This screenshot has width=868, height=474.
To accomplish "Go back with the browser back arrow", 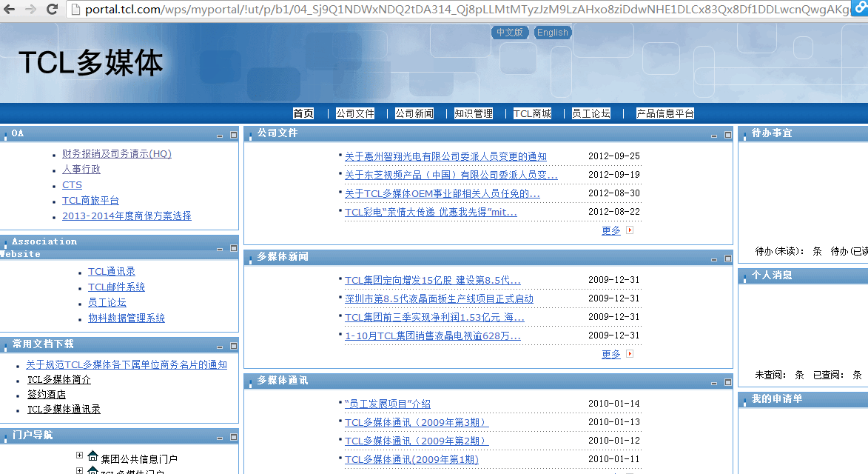I will (x=10, y=10).
